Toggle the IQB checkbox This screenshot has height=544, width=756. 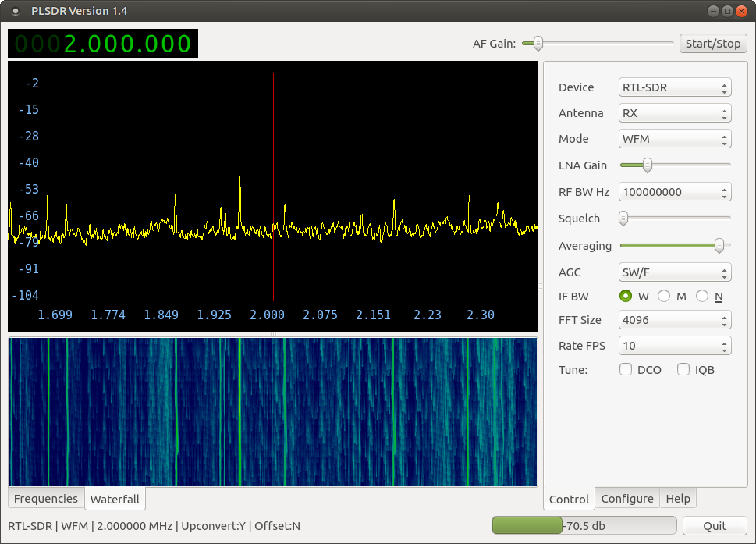coord(683,370)
